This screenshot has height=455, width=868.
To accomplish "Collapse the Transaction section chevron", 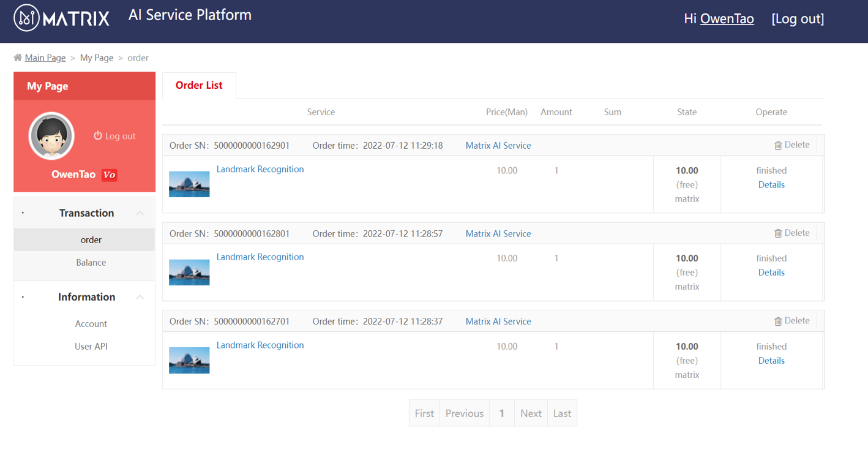I will click(140, 213).
